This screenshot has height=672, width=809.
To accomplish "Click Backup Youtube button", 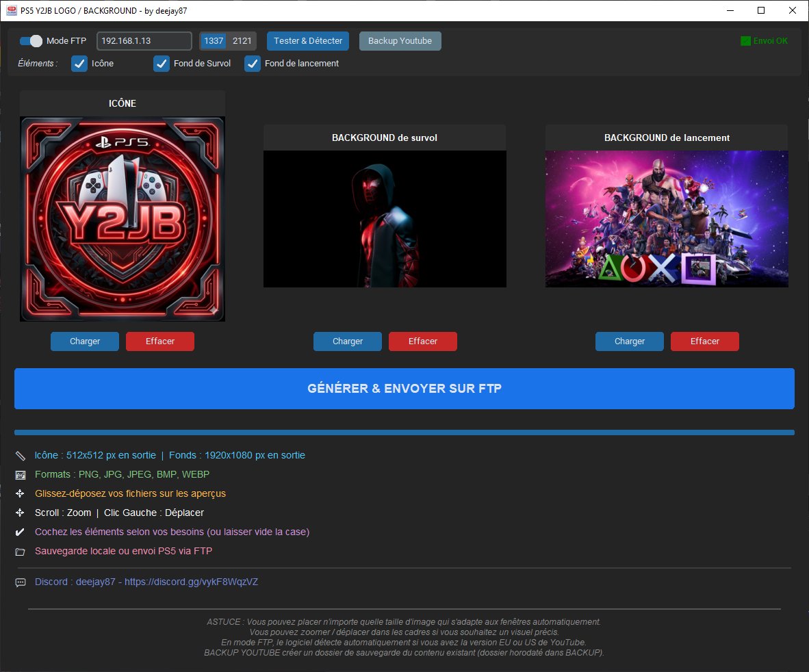I will click(400, 41).
